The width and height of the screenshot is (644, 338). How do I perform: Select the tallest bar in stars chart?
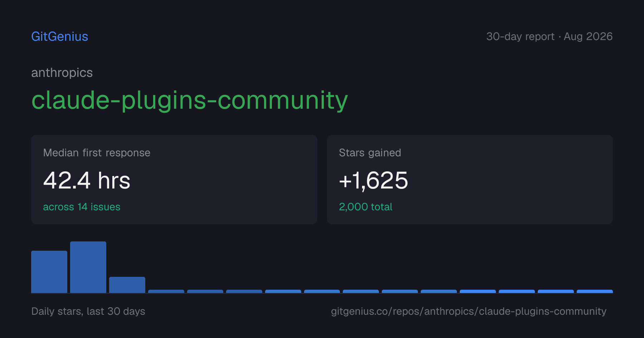(x=88, y=267)
